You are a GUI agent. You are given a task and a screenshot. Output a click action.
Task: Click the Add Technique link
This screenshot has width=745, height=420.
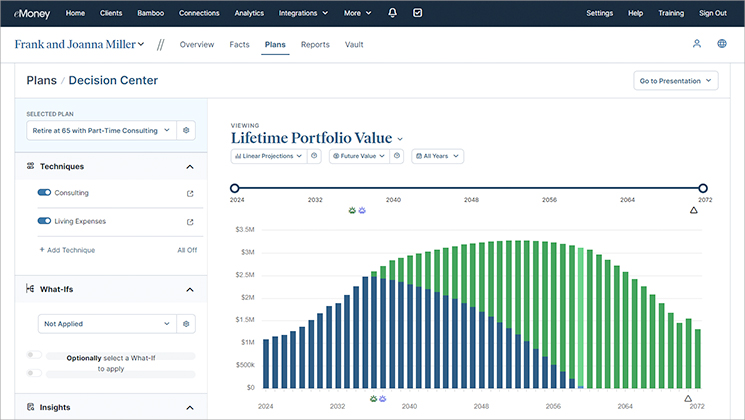(x=67, y=250)
